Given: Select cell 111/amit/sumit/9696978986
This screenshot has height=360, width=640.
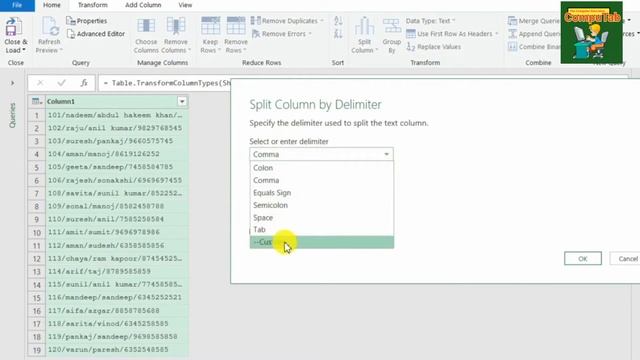Looking at the screenshot, I should (116, 232).
